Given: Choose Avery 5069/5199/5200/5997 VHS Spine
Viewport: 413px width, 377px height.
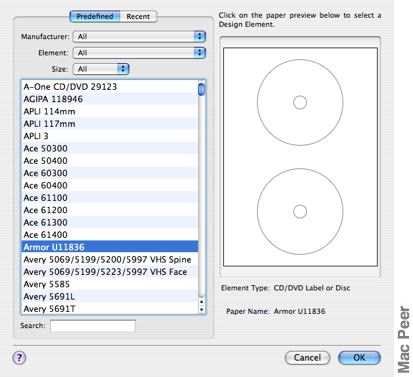Looking at the screenshot, I should 110,259.
